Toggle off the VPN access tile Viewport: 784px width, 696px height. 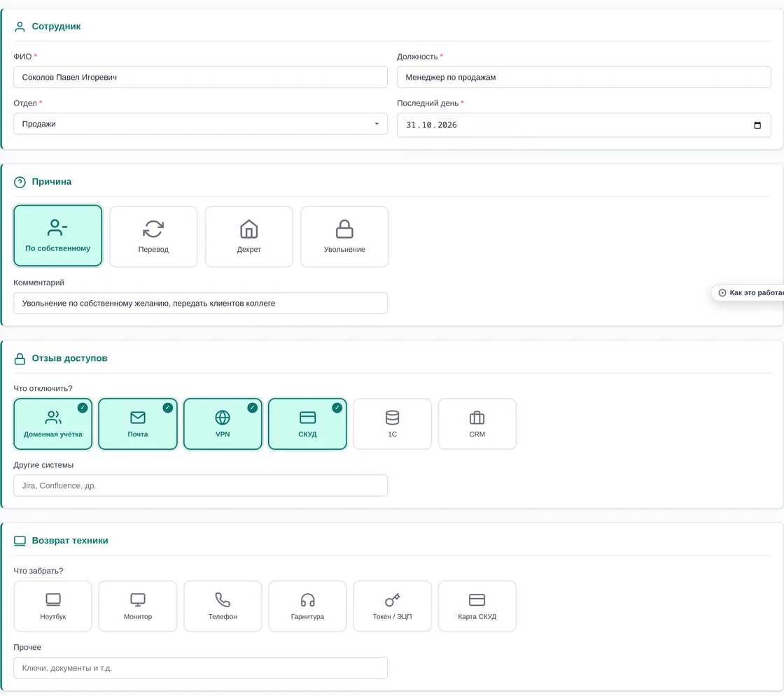click(x=223, y=424)
